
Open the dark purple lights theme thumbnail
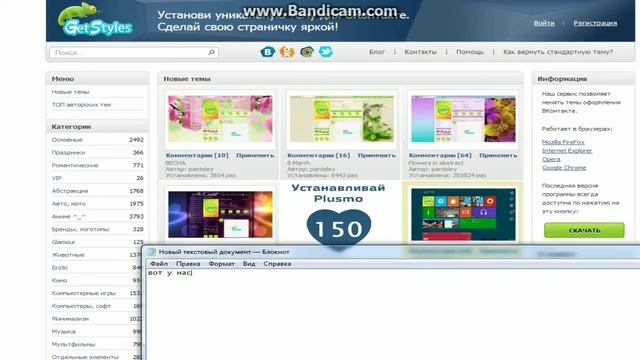tap(220, 214)
